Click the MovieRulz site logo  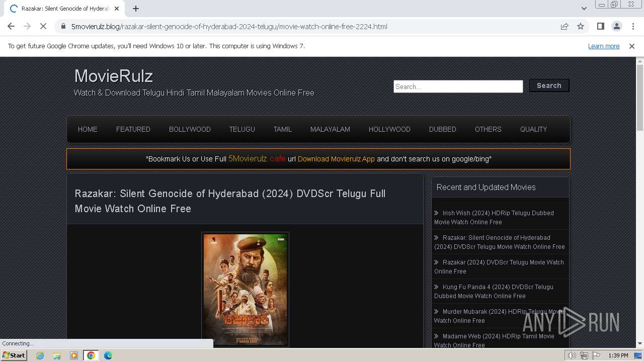(x=114, y=76)
